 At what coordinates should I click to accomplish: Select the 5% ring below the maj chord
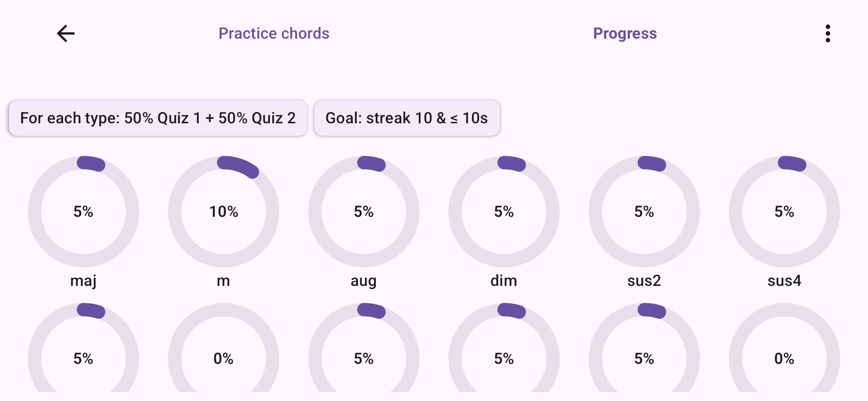point(84,358)
